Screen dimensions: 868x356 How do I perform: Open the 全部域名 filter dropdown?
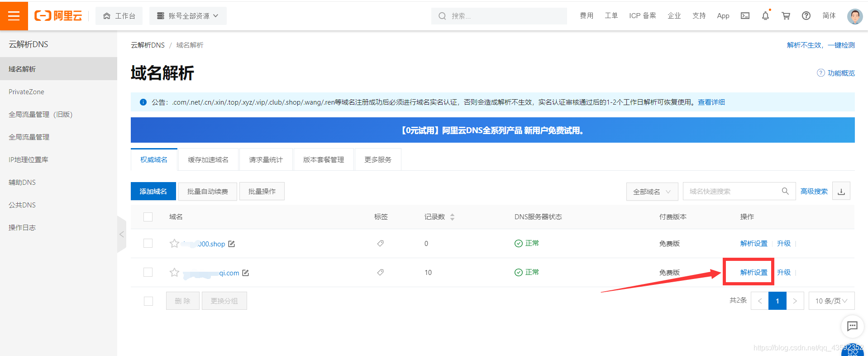click(652, 192)
